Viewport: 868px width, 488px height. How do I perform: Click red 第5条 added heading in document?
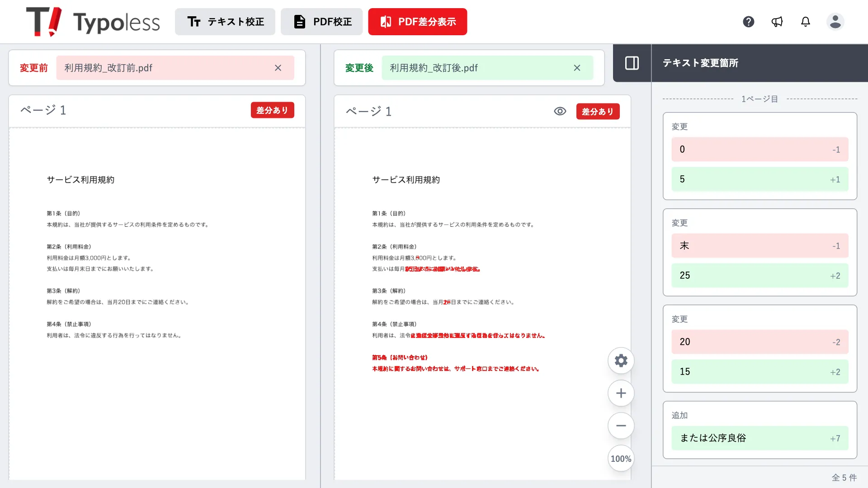400,357
